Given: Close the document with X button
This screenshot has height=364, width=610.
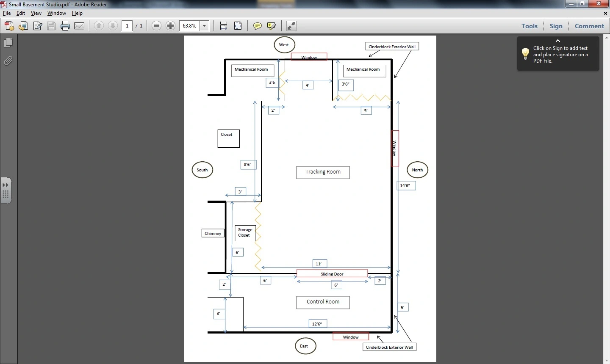Looking at the screenshot, I should 605,13.
